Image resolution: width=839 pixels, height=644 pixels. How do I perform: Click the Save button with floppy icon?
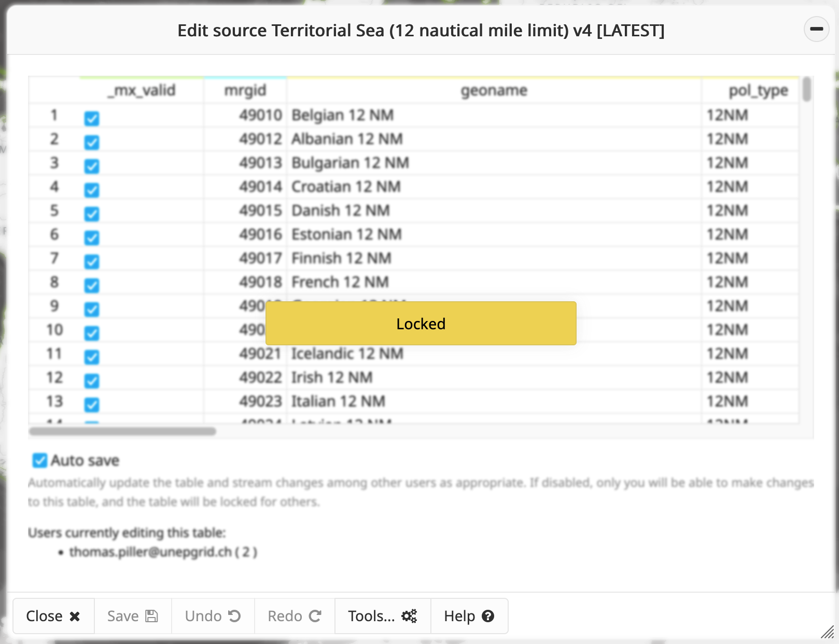tap(133, 616)
